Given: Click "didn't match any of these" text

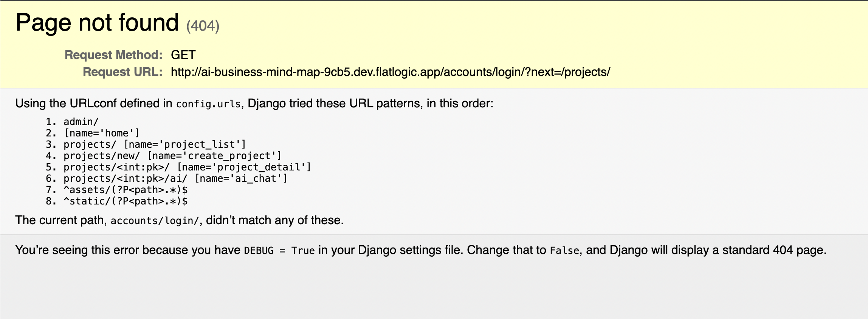Looking at the screenshot, I should click(x=274, y=220).
